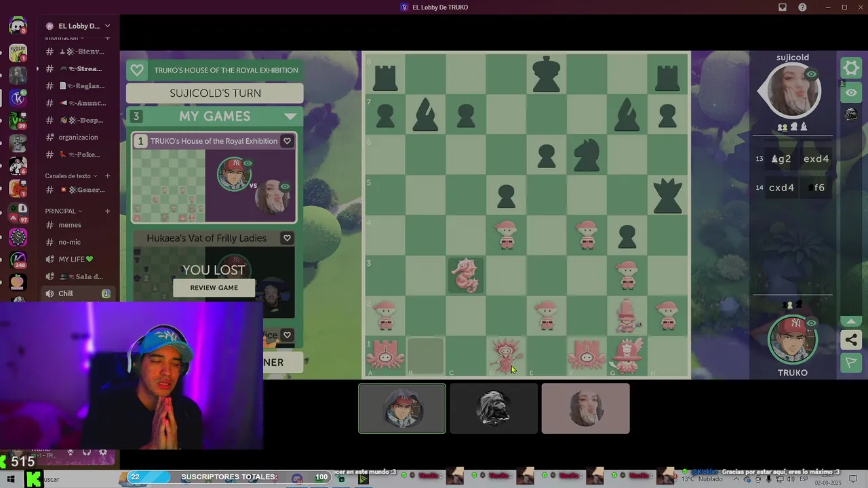Favorite game 1 TRUKO's House card heart
Viewport: 868px width, 488px height.
coord(287,141)
